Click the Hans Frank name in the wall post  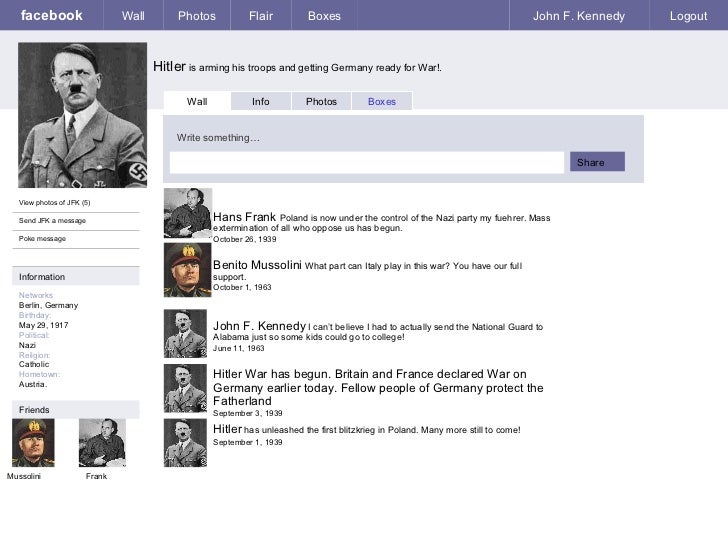(x=244, y=217)
